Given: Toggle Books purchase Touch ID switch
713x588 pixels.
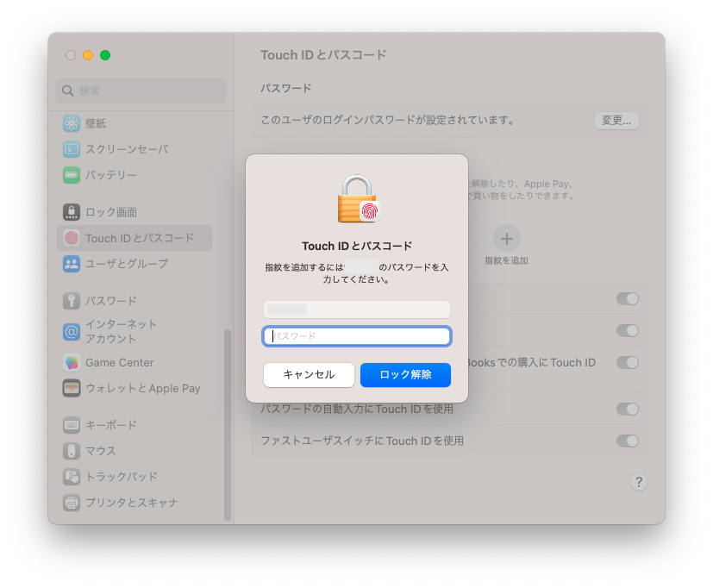Looking at the screenshot, I should pyautogui.click(x=627, y=362).
